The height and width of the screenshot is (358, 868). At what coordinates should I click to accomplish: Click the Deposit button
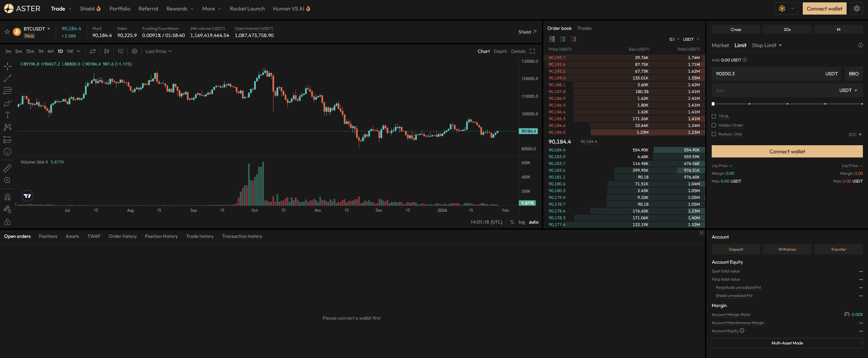pos(736,249)
